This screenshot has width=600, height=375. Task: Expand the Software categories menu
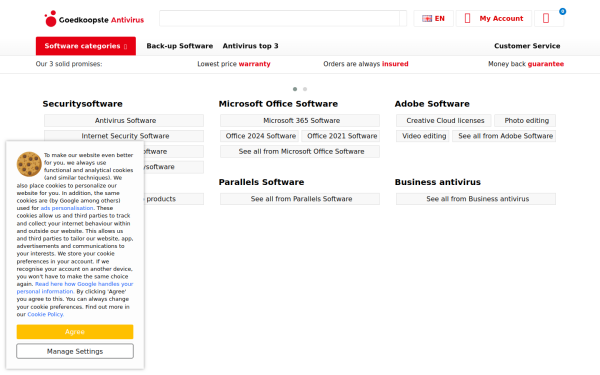click(x=86, y=46)
